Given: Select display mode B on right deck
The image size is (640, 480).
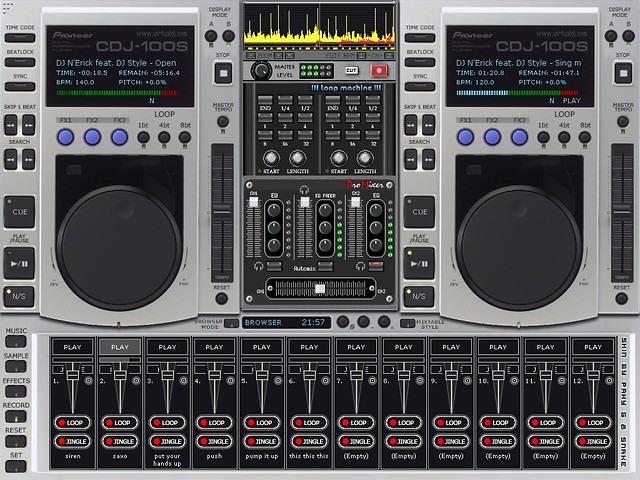Looking at the screenshot, I should point(629,36).
